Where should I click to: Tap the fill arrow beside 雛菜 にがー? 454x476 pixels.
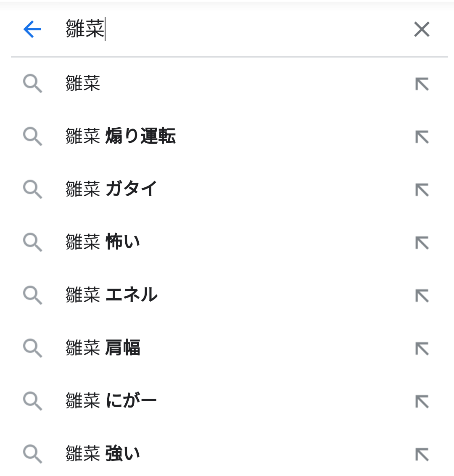422,402
